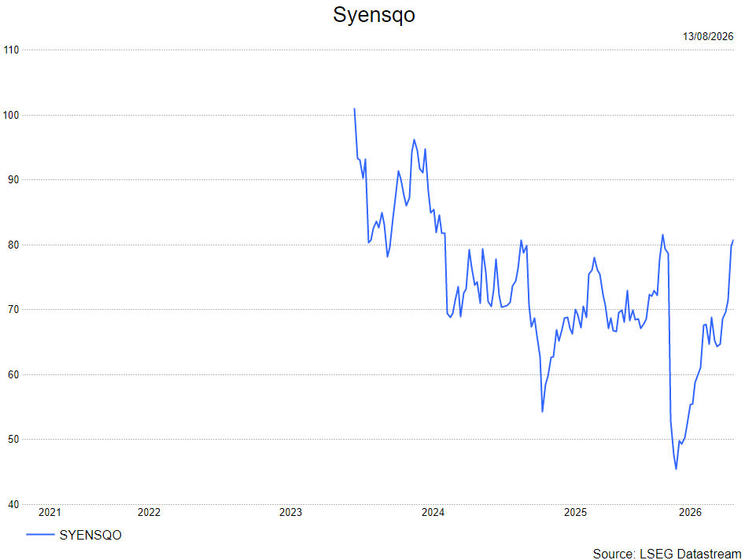This screenshot has height=560, width=745.
Task: Click the 80 y-axis label
Action: point(13,245)
